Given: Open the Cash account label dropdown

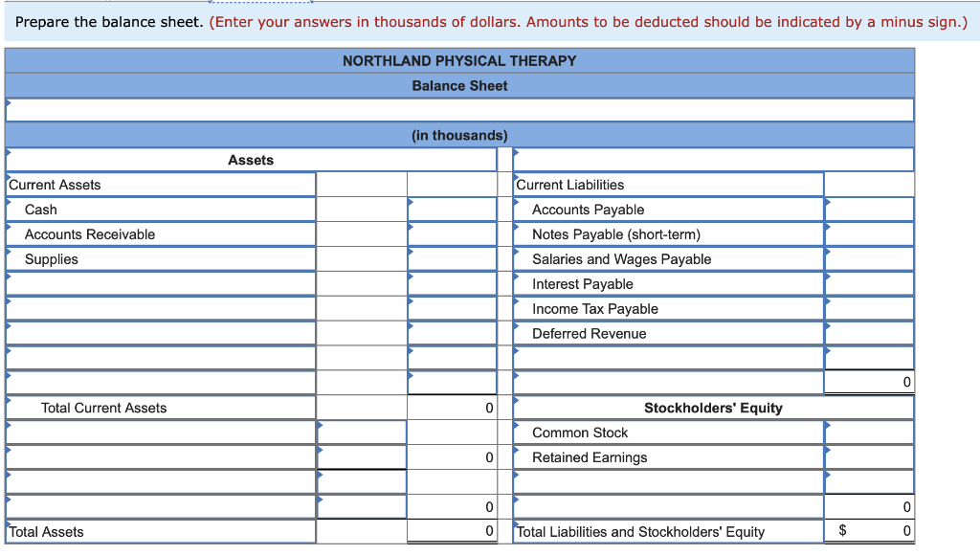Looking at the screenshot, I should click(161, 210).
